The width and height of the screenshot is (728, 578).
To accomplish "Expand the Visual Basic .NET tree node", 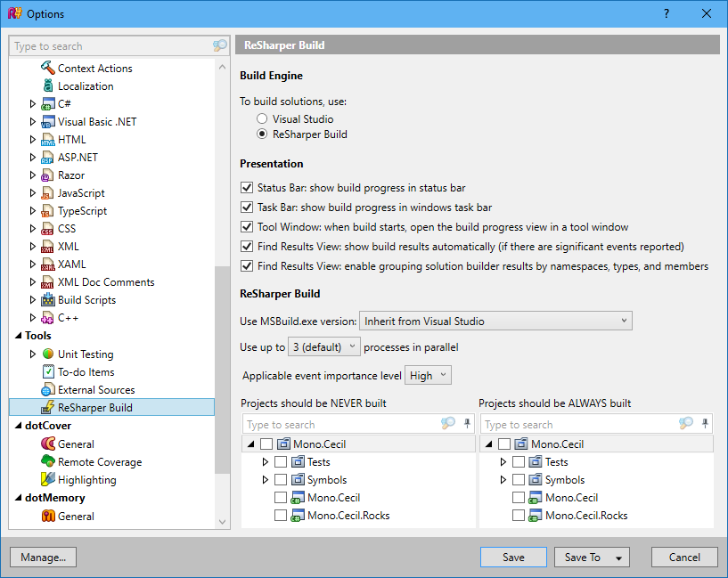I will coord(32,121).
